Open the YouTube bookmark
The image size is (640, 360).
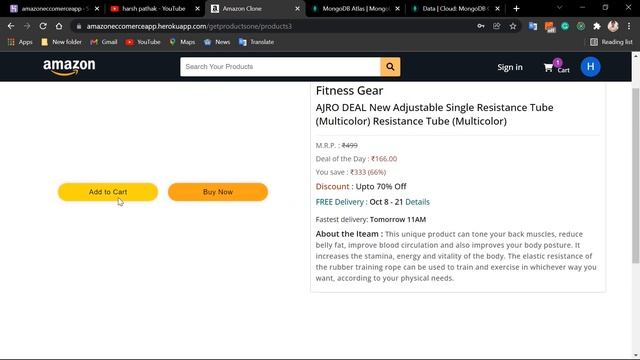click(x=143, y=42)
